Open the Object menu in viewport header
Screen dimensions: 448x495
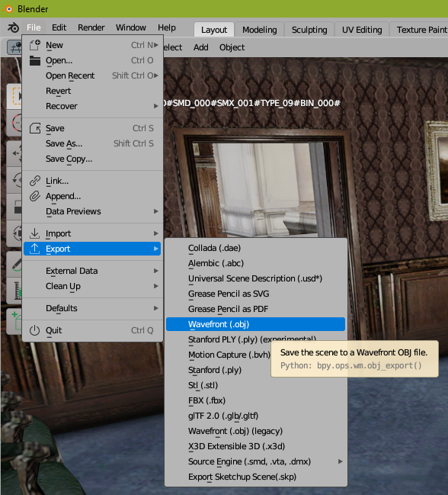tap(232, 47)
